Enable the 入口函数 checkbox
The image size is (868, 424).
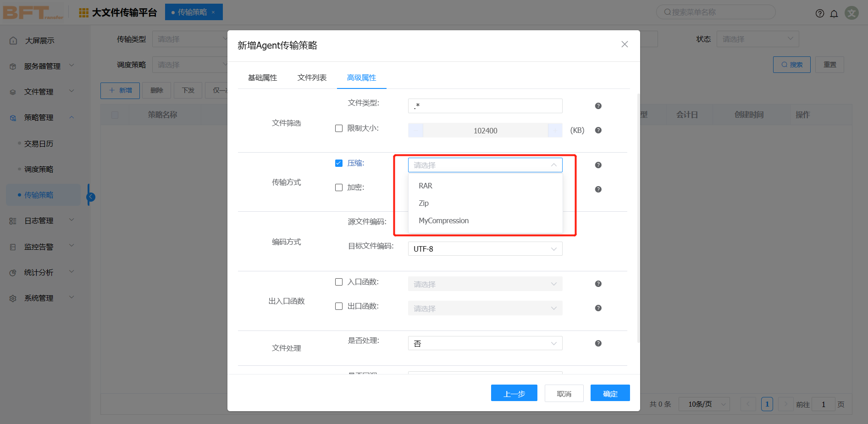pyautogui.click(x=339, y=282)
